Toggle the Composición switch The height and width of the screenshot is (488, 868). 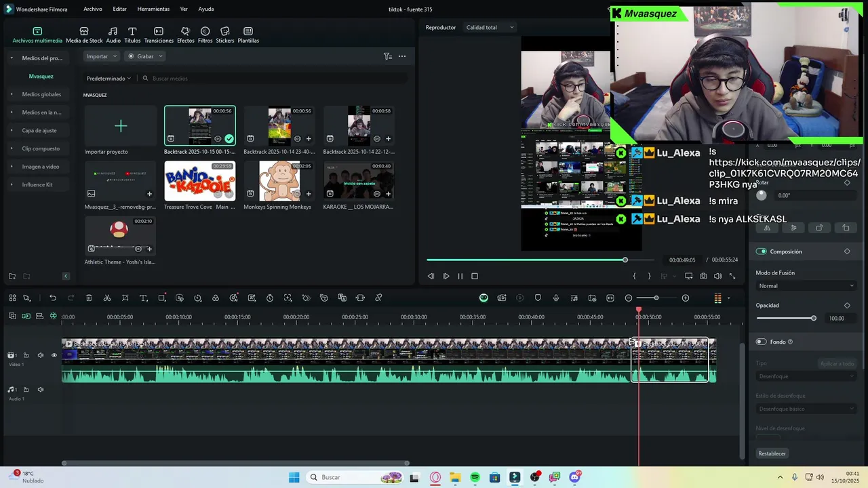click(x=761, y=251)
